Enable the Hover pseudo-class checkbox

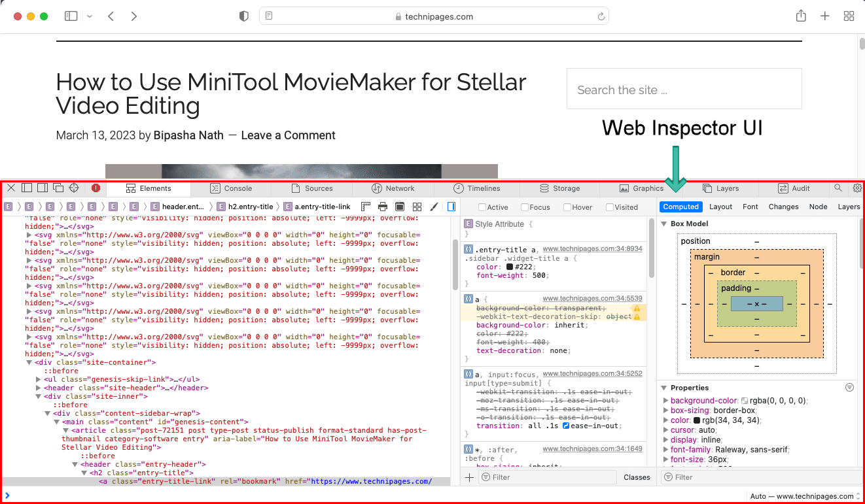click(567, 207)
